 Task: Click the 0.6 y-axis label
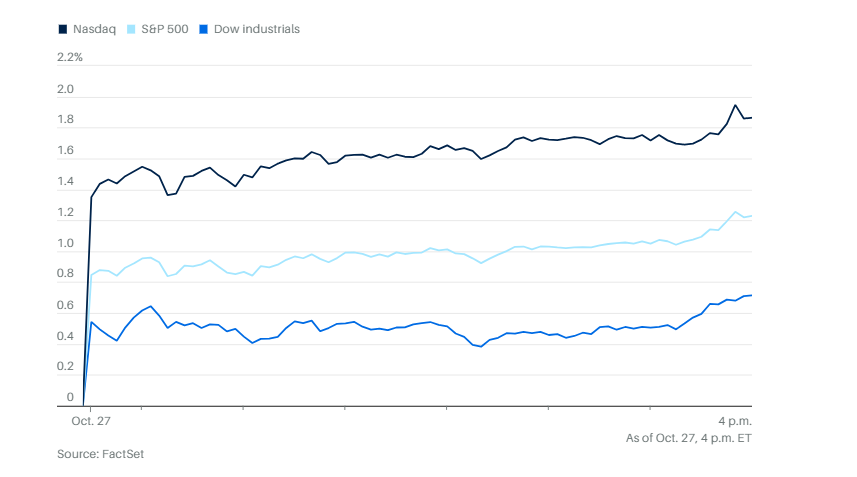pos(66,305)
